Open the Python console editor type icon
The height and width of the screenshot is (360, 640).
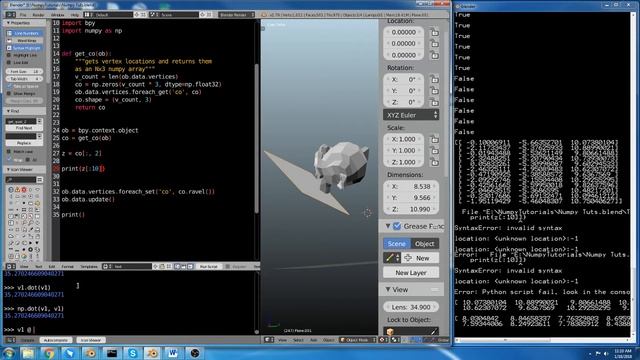click(x=10, y=340)
